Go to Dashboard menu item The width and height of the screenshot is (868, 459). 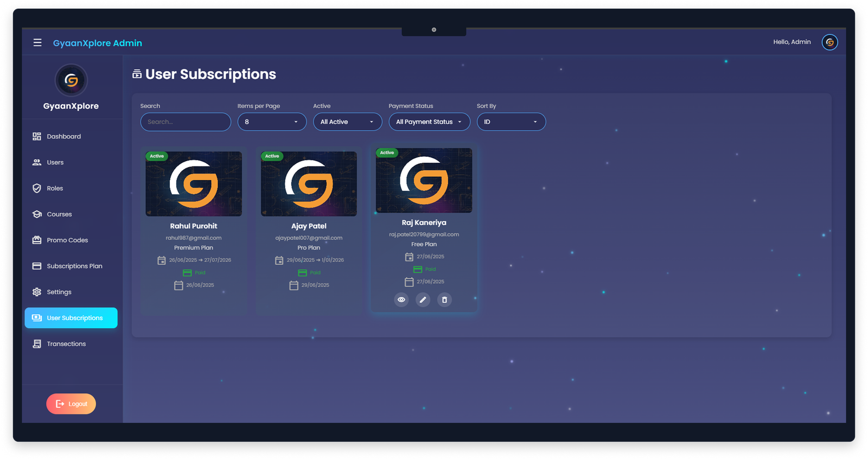(71, 137)
